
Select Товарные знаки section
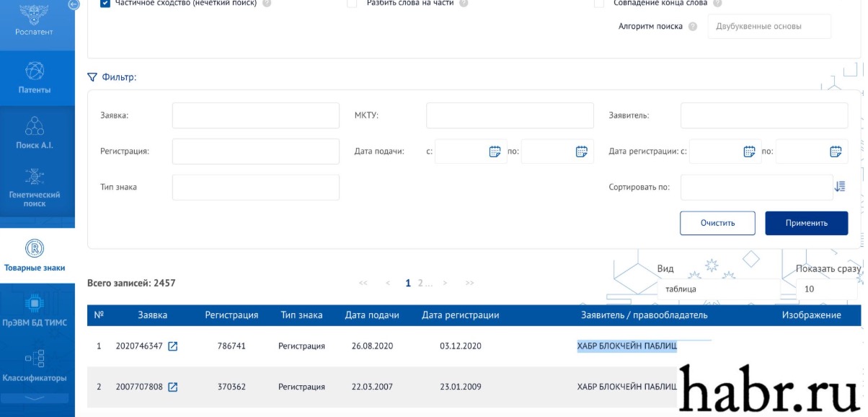click(35, 255)
